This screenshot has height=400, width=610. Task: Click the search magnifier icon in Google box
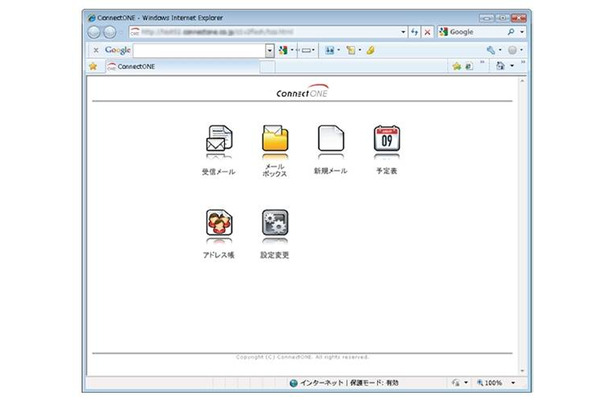click(x=511, y=32)
